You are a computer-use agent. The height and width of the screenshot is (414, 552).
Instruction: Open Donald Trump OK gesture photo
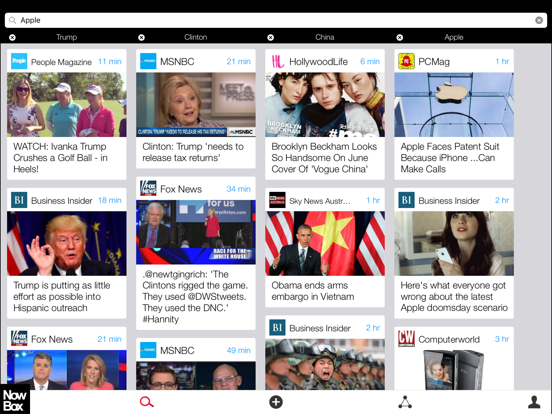tap(67, 243)
